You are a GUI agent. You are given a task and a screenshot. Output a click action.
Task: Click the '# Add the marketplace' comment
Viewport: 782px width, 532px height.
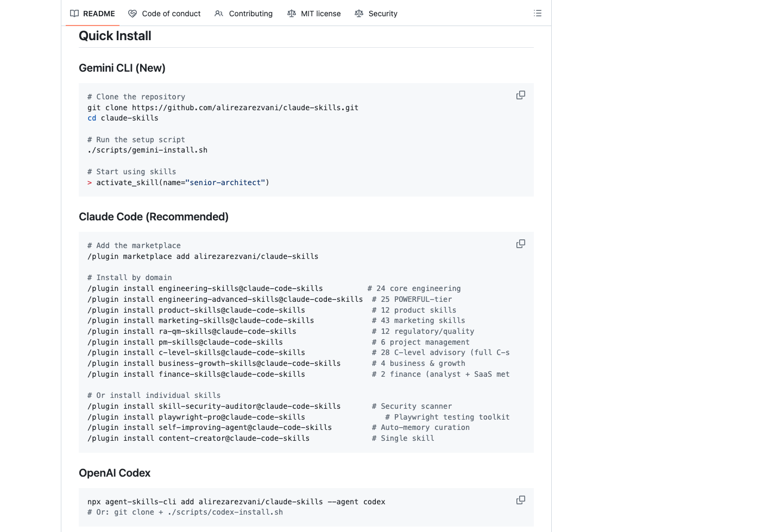pyautogui.click(x=134, y=245)
